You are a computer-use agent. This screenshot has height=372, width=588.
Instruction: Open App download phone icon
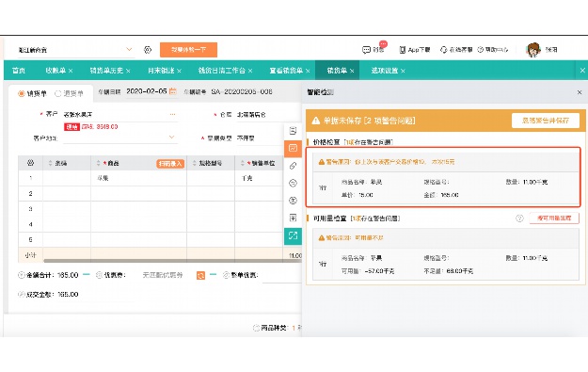(x=403, y=50)
